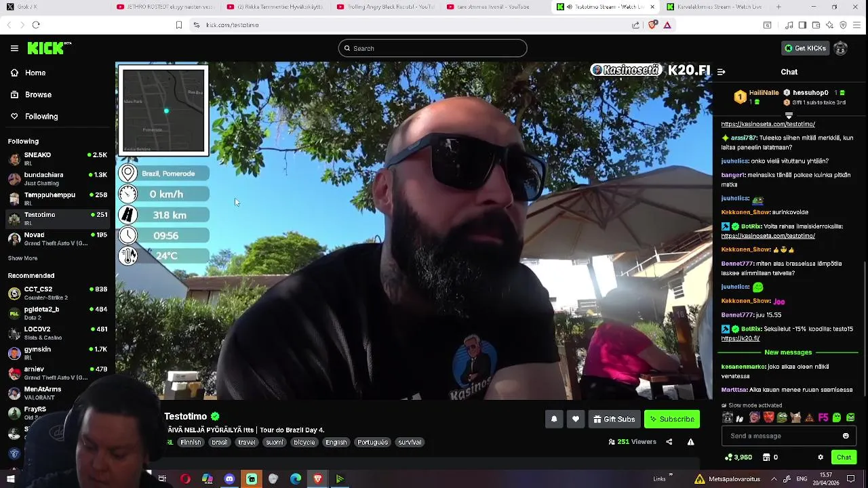The image size is (868, 488).
Task: Enable stream notifications bell
Action: [x=554, y=419]
